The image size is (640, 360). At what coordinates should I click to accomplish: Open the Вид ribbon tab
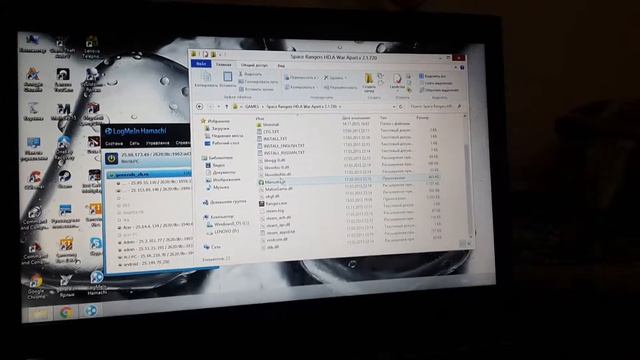281,66
